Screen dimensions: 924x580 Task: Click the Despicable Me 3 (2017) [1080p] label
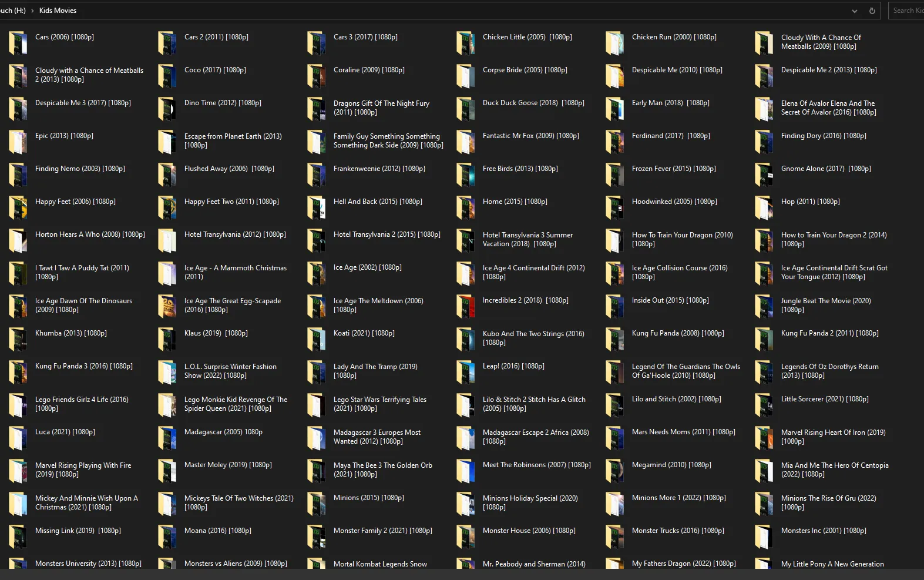83,103
